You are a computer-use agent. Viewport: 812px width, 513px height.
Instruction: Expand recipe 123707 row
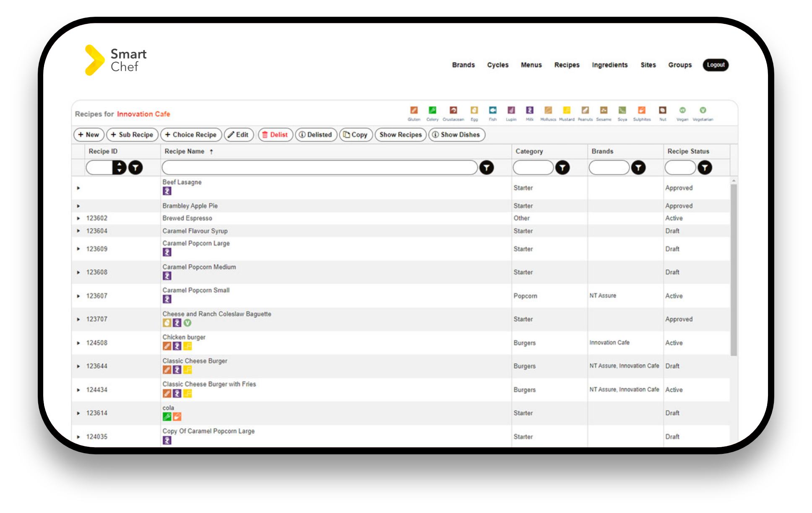coord(78,319)
